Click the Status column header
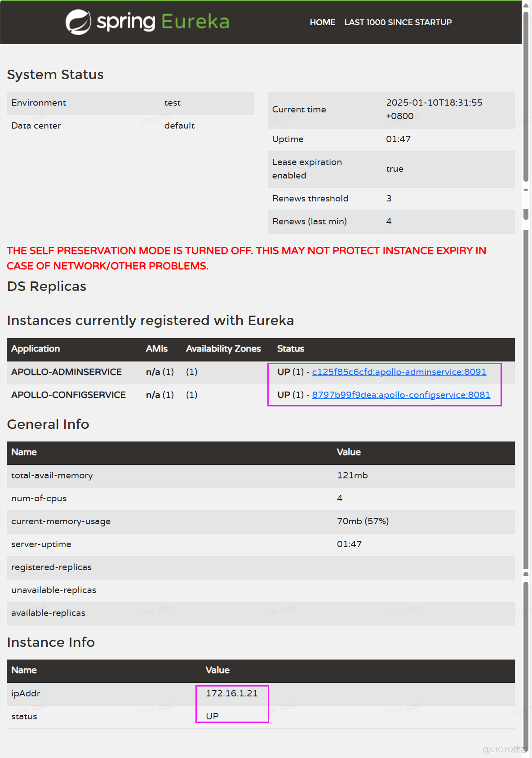 [x=290, y=349]
